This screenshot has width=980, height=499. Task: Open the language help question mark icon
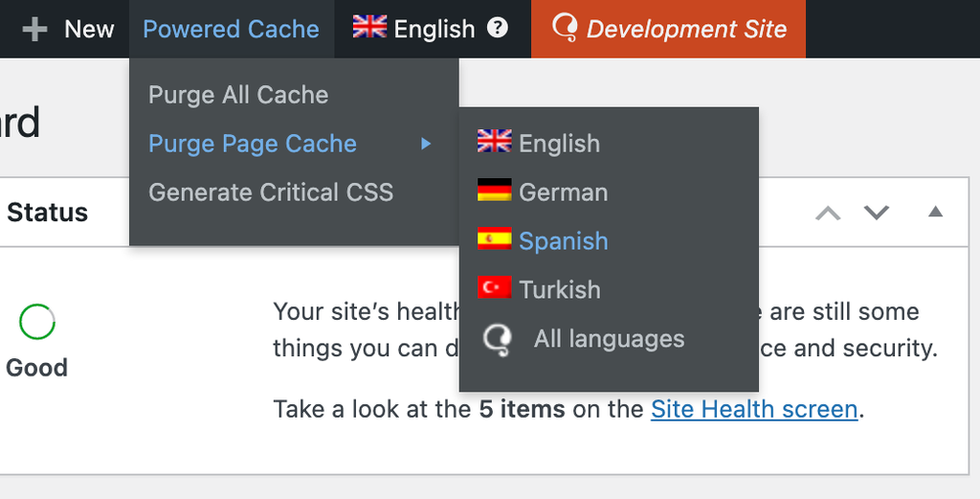[x=498, y=28]
